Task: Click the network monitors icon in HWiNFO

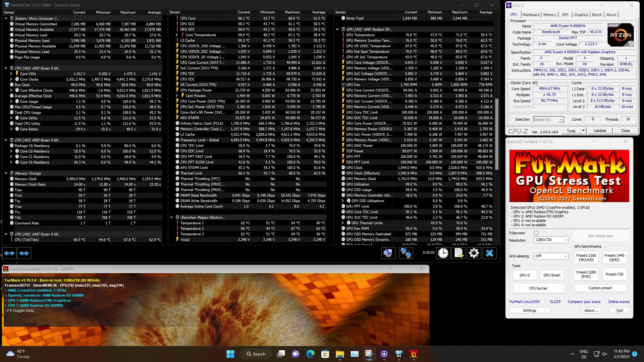Action: [x=406, y=253]
